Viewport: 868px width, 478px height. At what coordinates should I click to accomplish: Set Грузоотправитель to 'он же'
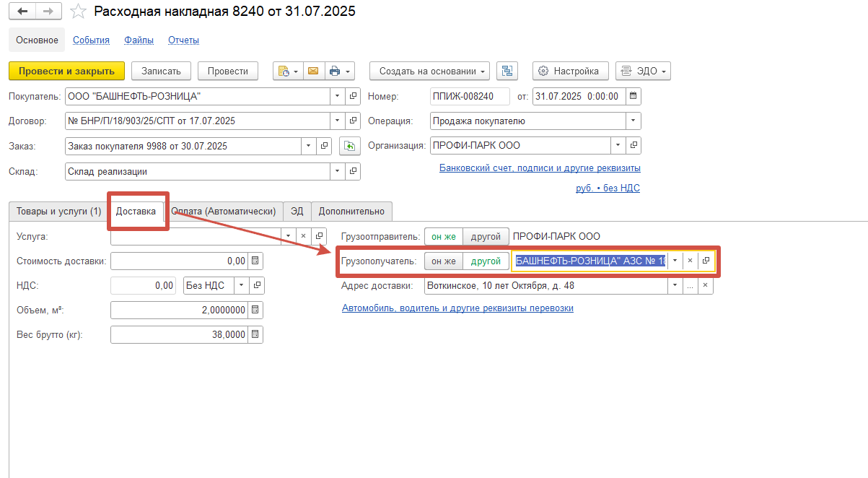point(443,236)
